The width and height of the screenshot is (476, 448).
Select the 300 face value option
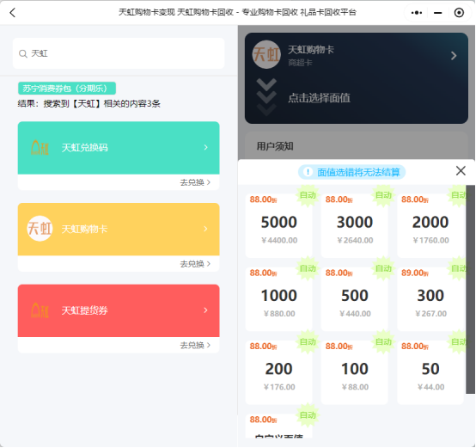click(x=430, y=299)
